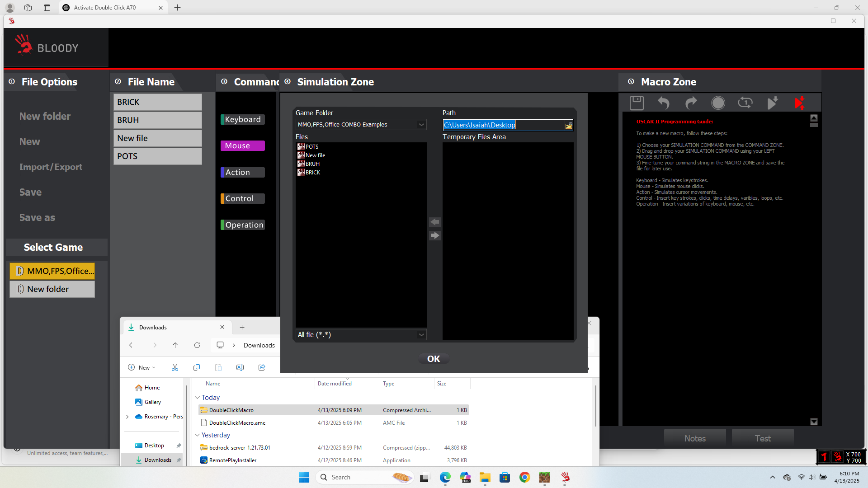
Task: Click the Macro Zone scrollbar down arrow
Action: (x=814, y=422)
